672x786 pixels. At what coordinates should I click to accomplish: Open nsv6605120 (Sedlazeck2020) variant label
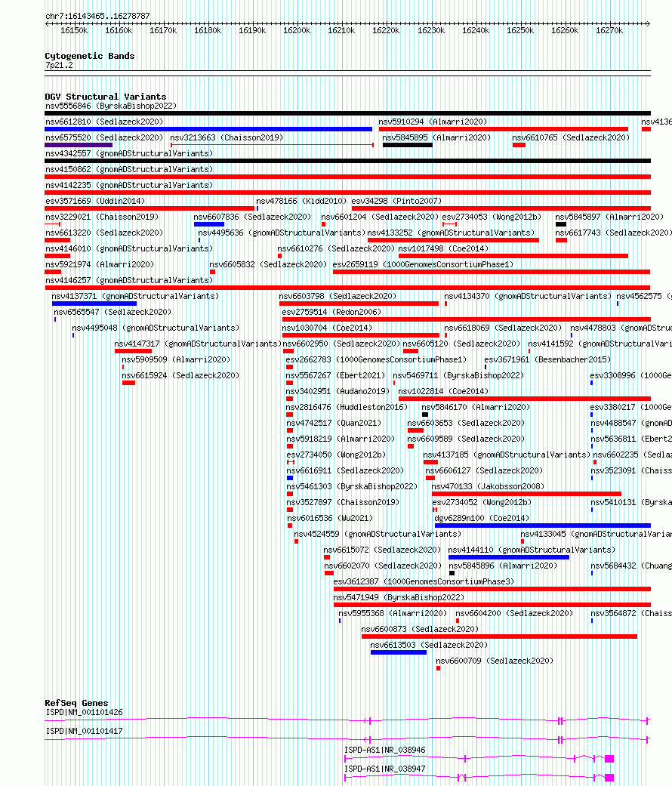coord(461,344)
